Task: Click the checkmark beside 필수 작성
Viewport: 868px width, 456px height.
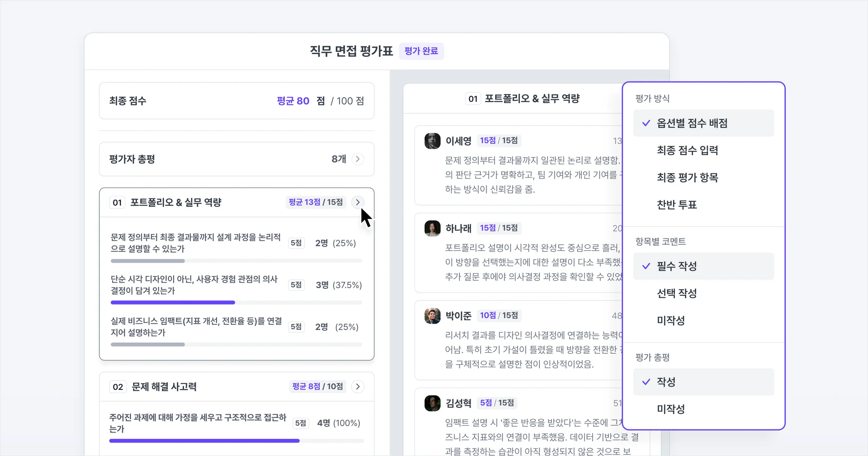Action: click(646, 266)
